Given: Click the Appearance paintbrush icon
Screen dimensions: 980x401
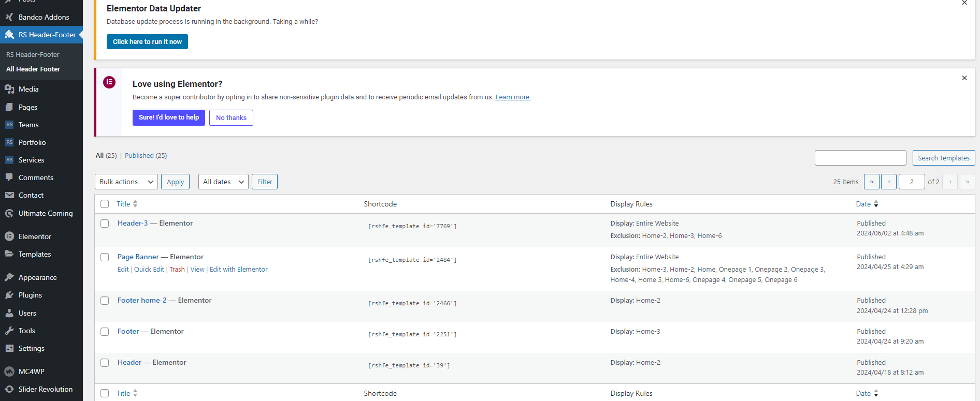Looking at the screenshot, I should [x=9, y=277].
